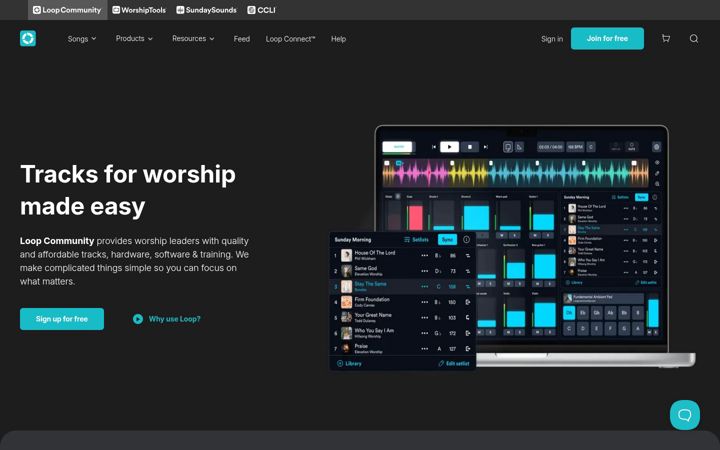Open more options for Firm Foundation
This screenshot has height=450, width=720.
coord(425,302)
